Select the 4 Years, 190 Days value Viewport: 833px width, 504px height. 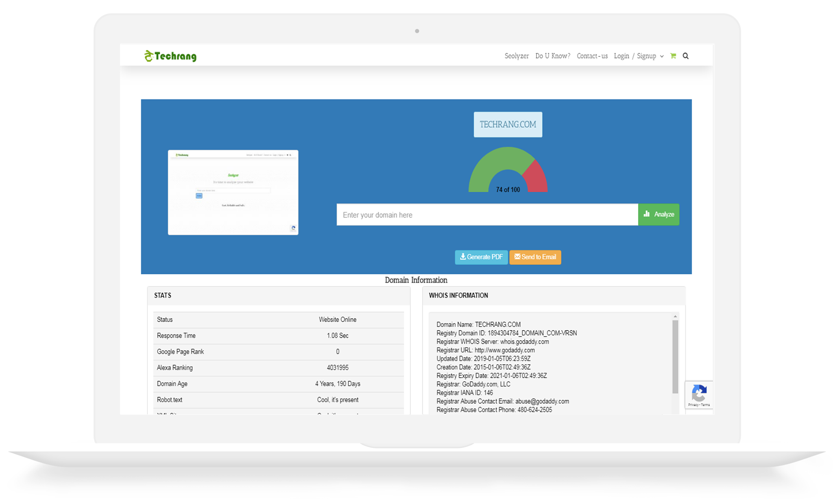click(x=338, y=384)
